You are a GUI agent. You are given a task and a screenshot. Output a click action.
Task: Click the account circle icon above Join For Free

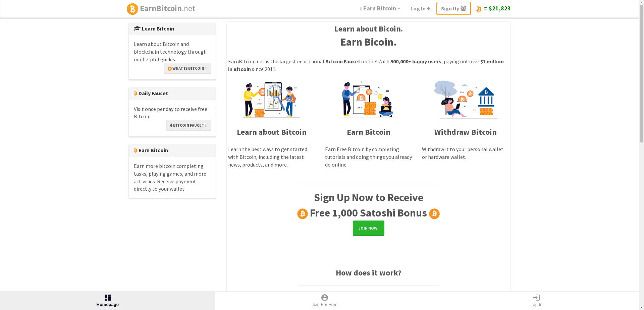325,298
